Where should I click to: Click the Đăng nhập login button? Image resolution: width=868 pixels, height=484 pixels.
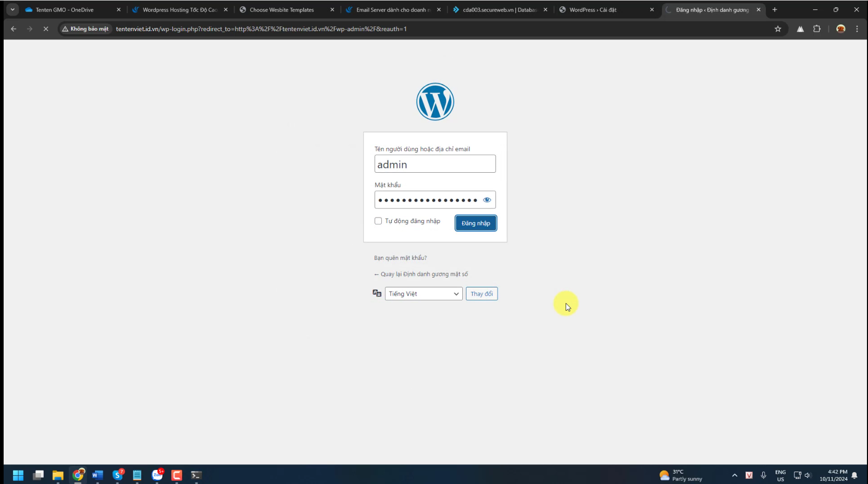coord(476,223)
